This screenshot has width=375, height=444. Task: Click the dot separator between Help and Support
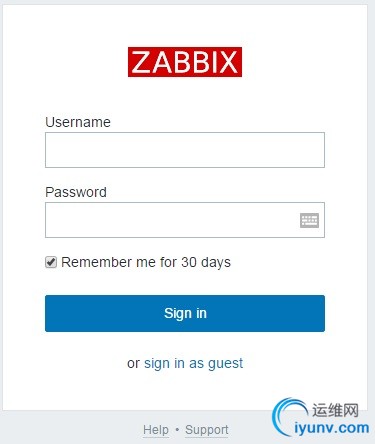(x=177, y=429)
